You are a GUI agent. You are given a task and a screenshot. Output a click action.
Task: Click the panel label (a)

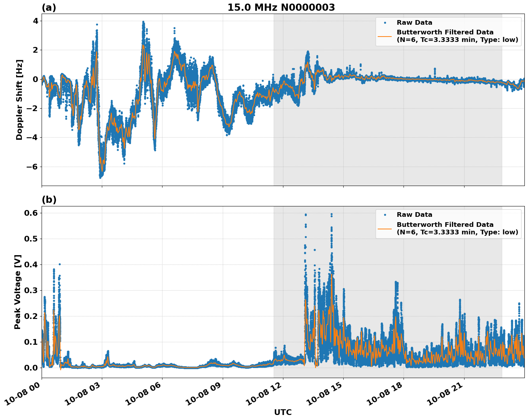click(49, 7)
